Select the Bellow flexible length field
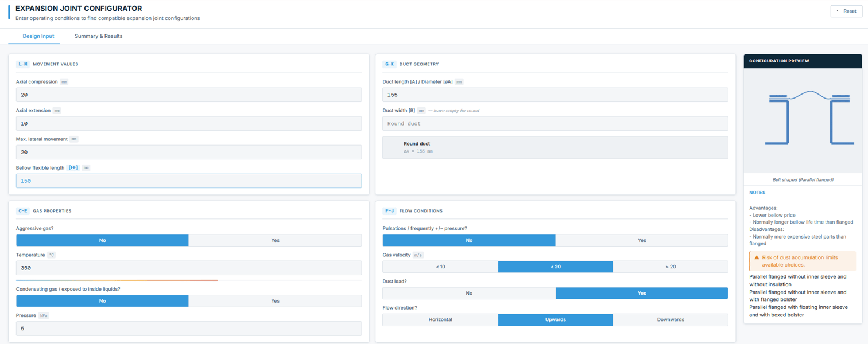This screenshot has height=344, width=868. pyautogui.click(x=189, y=181)
